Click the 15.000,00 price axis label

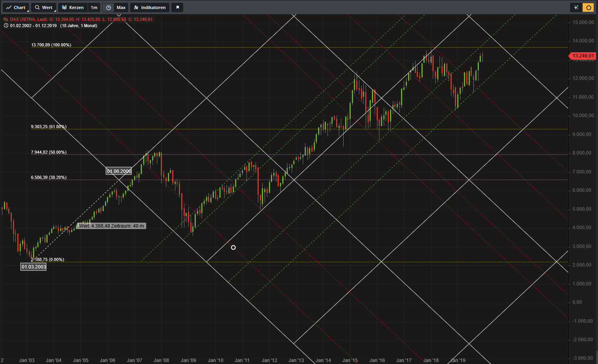pos(583,22)
